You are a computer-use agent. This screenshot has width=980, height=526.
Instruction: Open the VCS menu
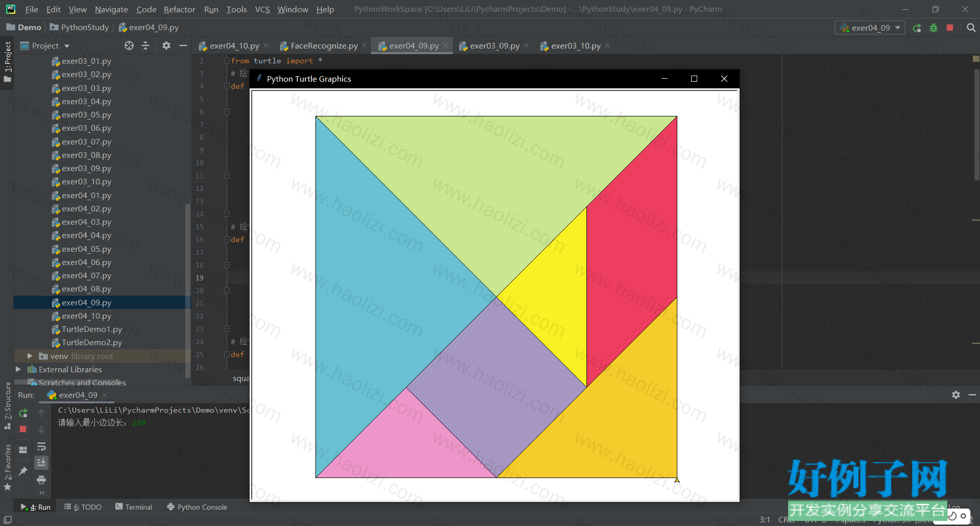tap(262, 9)
